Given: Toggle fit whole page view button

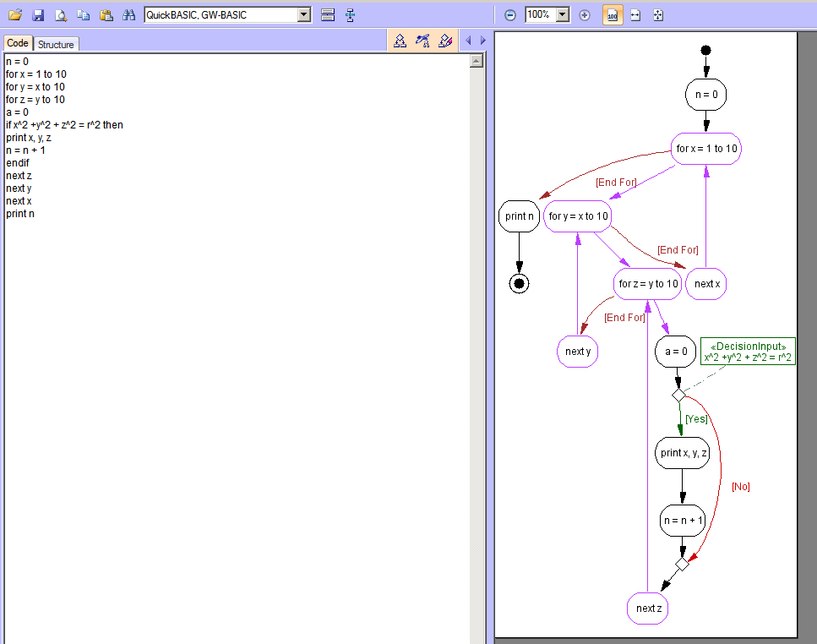Looking at the screenshot, I should 658,15.
